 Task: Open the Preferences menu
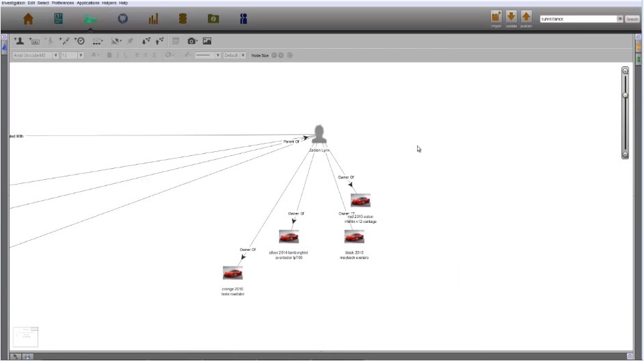coord(63,3)
